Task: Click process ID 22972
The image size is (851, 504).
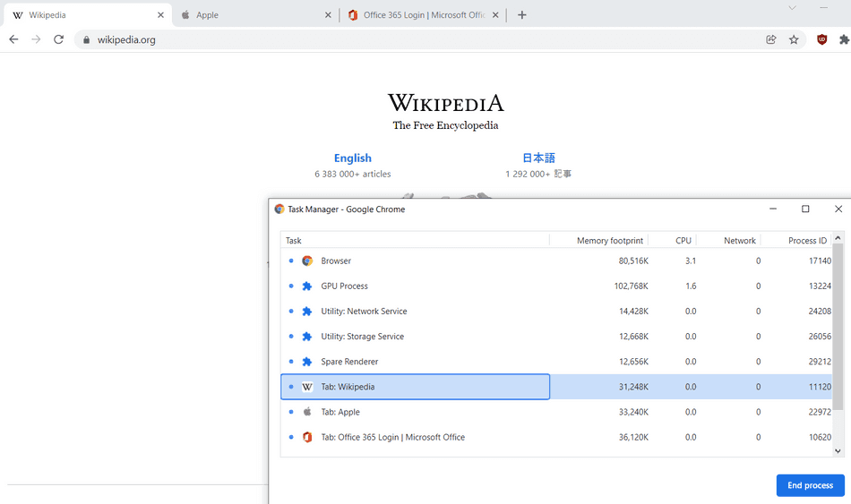Action: 820,412
